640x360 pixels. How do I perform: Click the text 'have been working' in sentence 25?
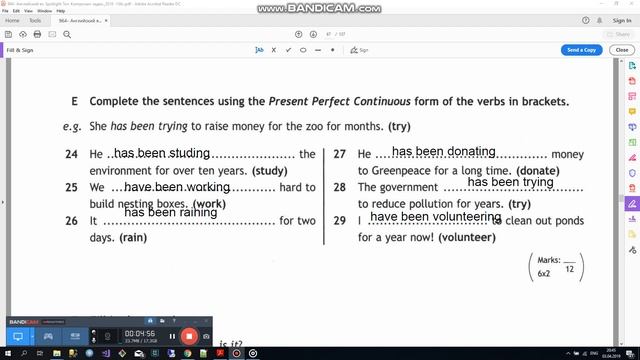[177, 187]
